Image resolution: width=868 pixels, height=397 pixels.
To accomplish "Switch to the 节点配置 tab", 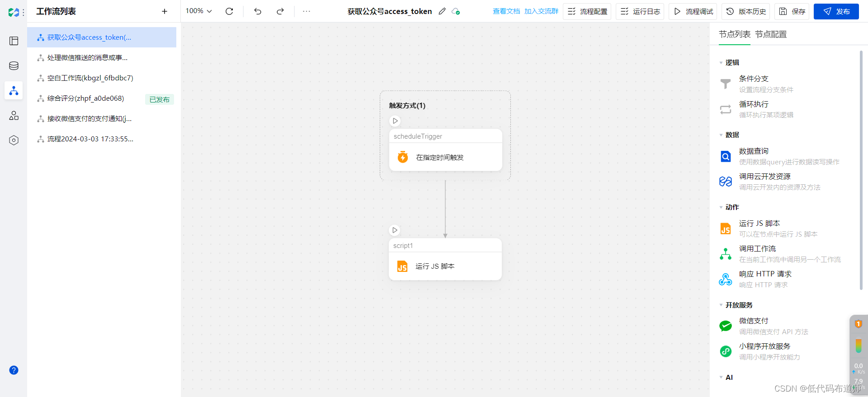I will (x=771, y=34).
